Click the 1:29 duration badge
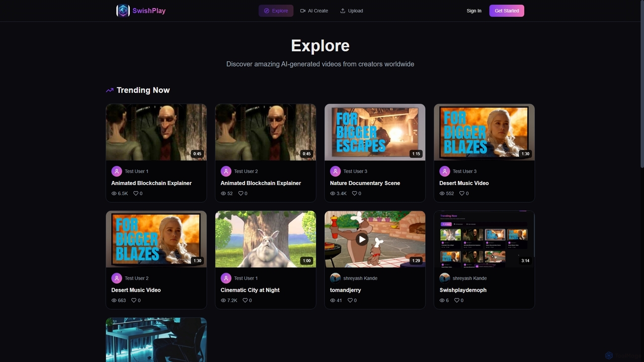Image resolution: width=644 pixels, height=362 pixels. (416, 261)
